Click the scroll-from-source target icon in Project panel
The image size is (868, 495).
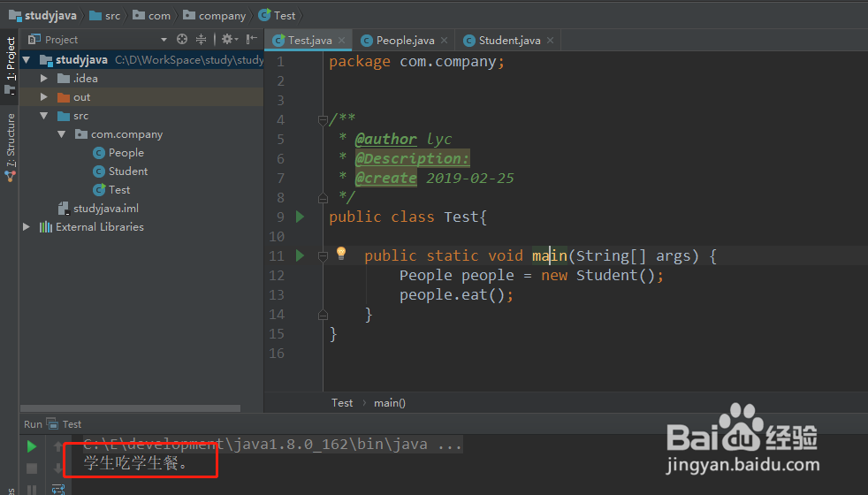pos(182,39)
